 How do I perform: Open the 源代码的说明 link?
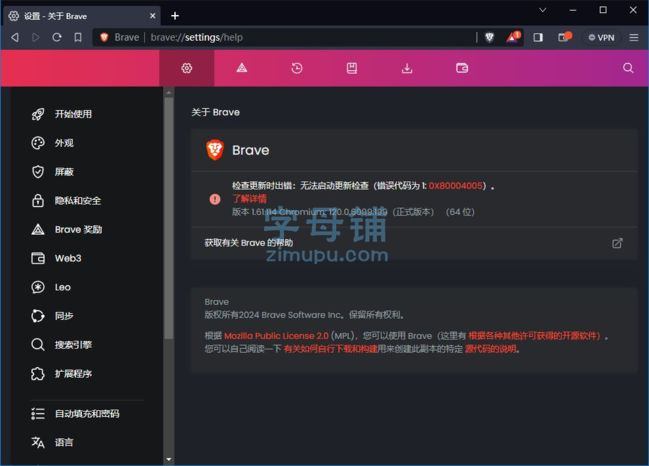(491, 349)
